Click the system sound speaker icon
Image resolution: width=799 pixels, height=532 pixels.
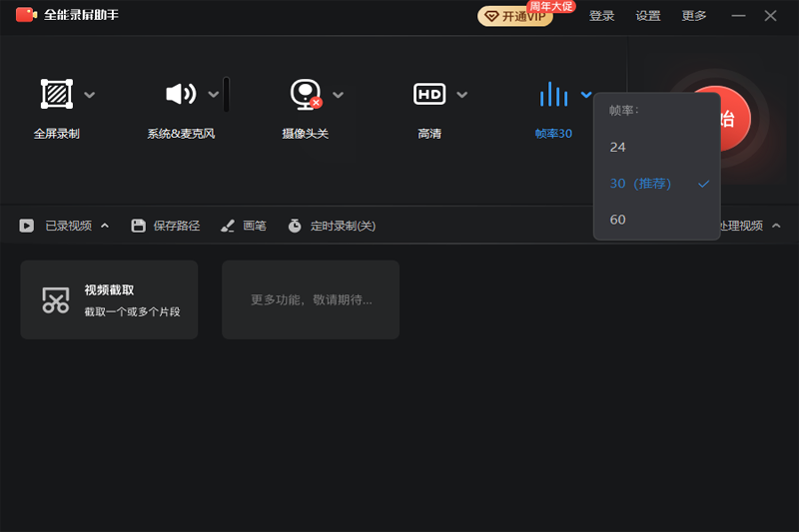pyautogui.click(x=181, y=94)
